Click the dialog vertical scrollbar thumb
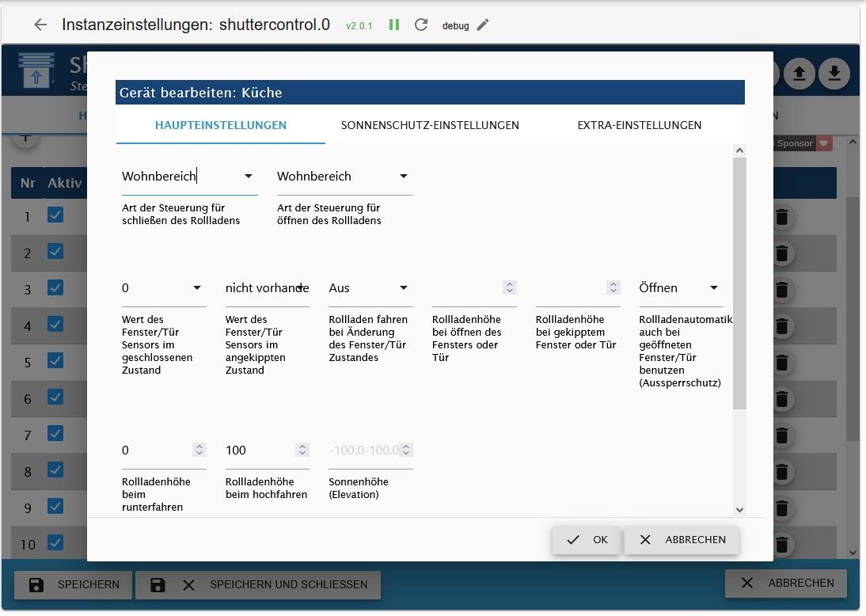This screenshot has width=866, height=616. (739, 283)
